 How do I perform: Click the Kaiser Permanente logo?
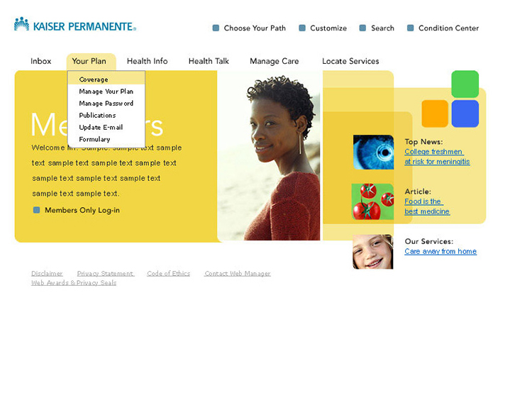(74, 26)
